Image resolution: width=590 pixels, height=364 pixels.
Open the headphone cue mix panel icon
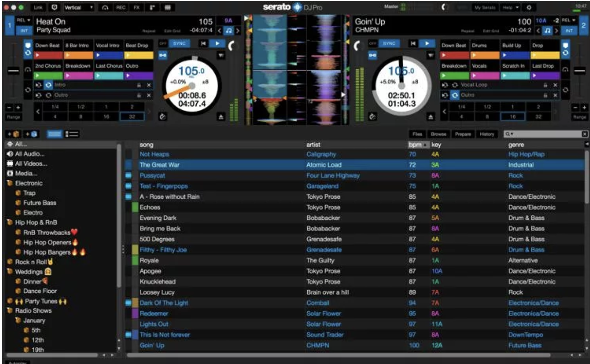pos(105,8)
